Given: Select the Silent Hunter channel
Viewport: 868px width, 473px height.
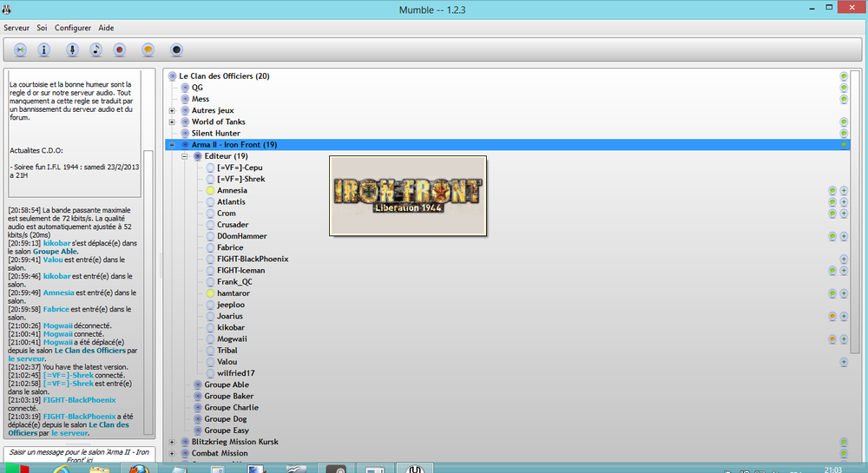Looking at the screenshot, I should coord(216,134).
